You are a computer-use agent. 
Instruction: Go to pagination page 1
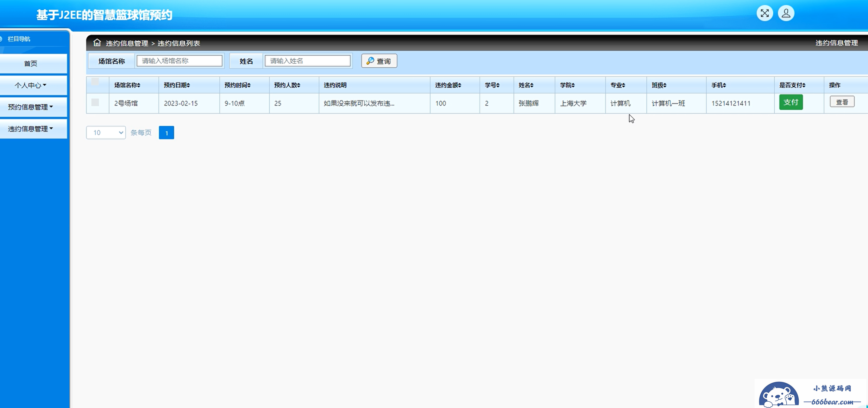[167, 133]
